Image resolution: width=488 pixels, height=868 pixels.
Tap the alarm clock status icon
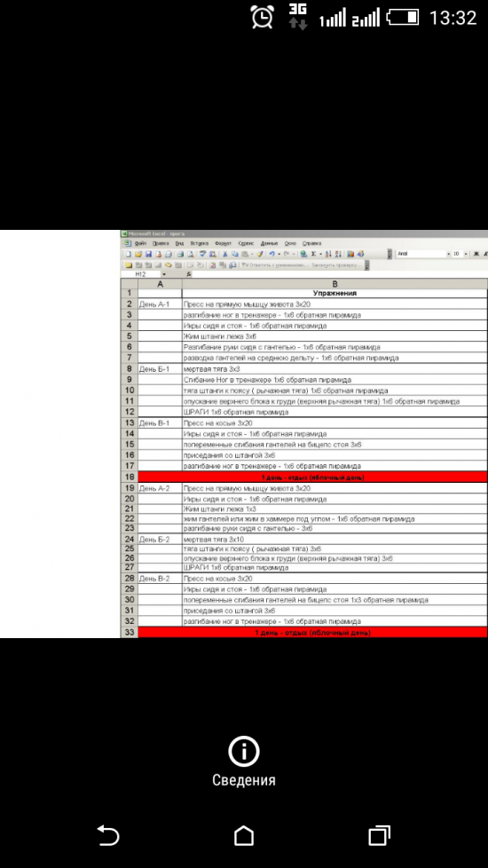click(x=262, y=17)
